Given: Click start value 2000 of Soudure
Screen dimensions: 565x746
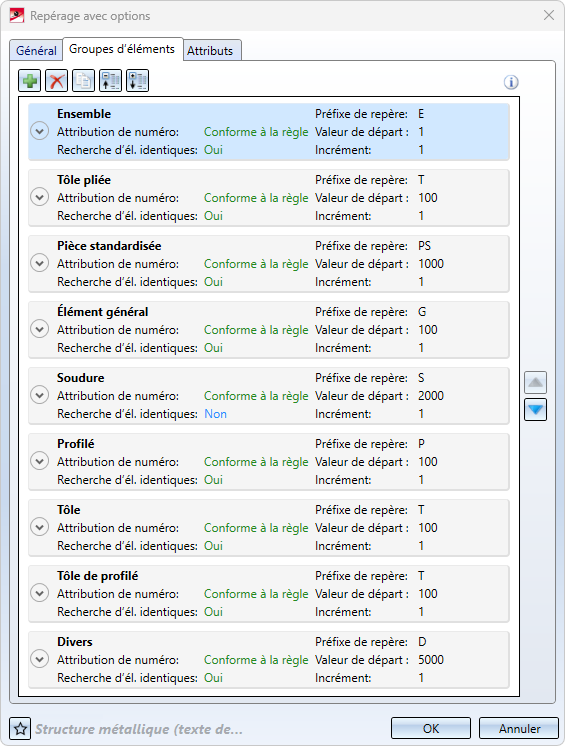Looking at the screenshot, I should [431, 396].
